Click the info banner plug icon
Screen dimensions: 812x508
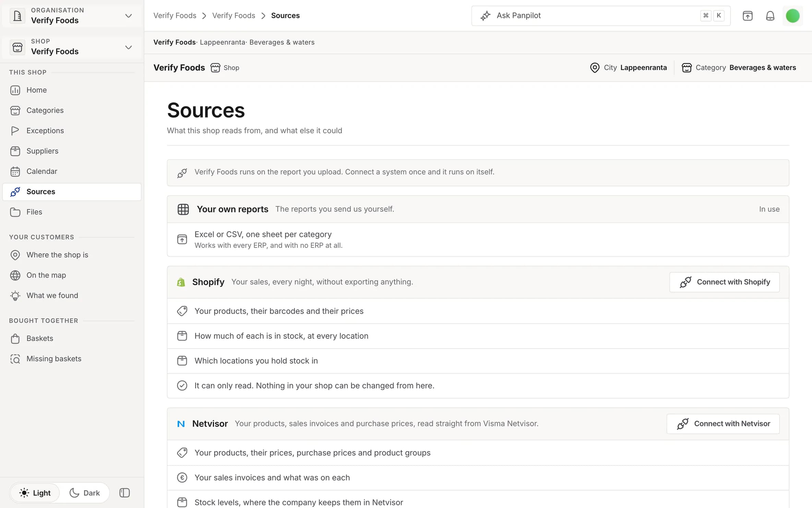point(182,173)
